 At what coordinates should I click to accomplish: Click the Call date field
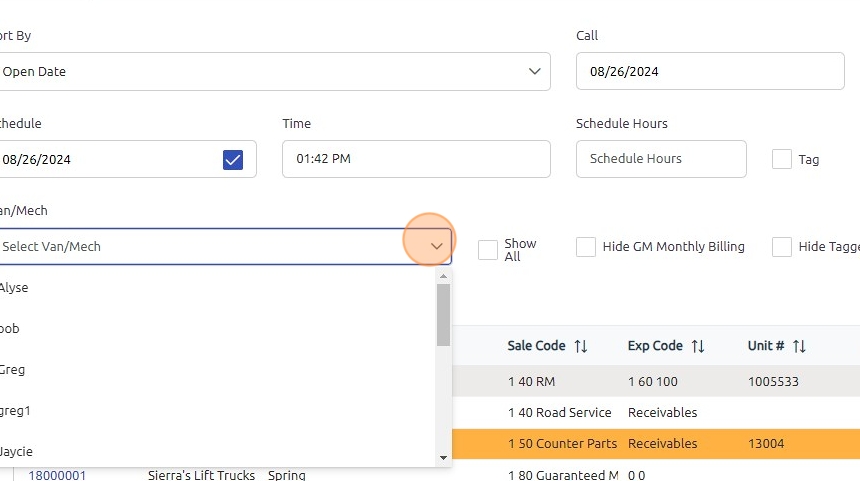point(710,72)
